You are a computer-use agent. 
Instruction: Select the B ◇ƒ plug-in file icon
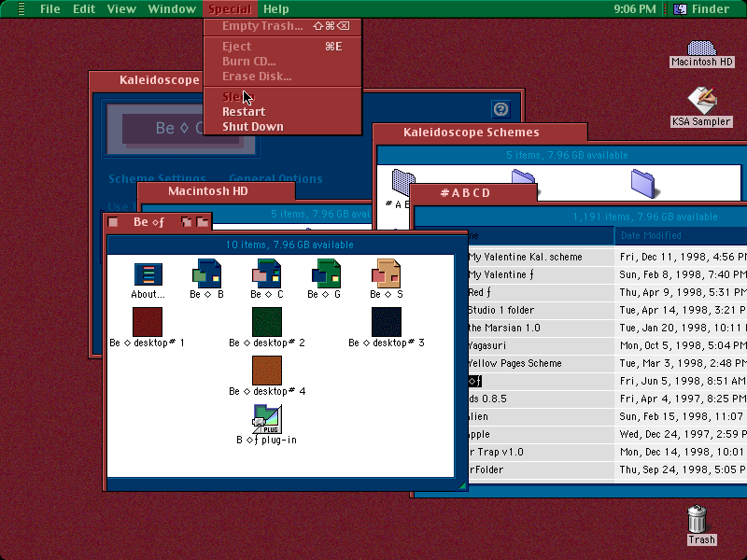click(267, 419)
